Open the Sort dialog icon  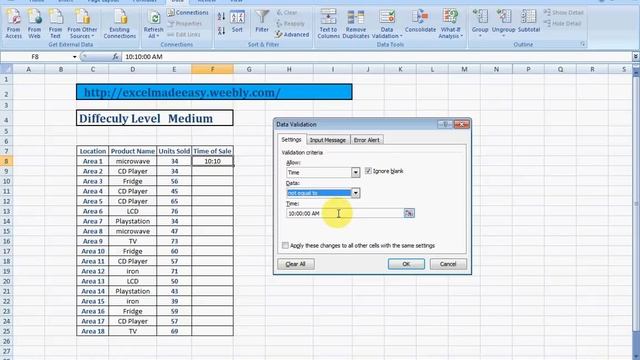coord(237,22)
